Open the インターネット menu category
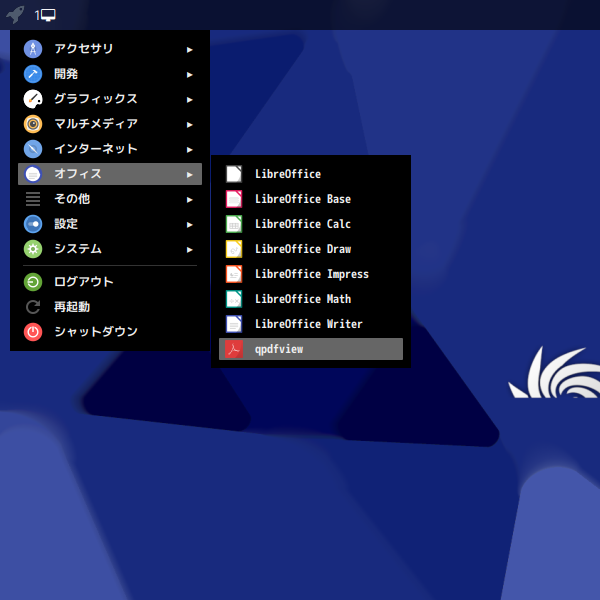The height and width of the screenshot is (600, 600). pos(110,149)
